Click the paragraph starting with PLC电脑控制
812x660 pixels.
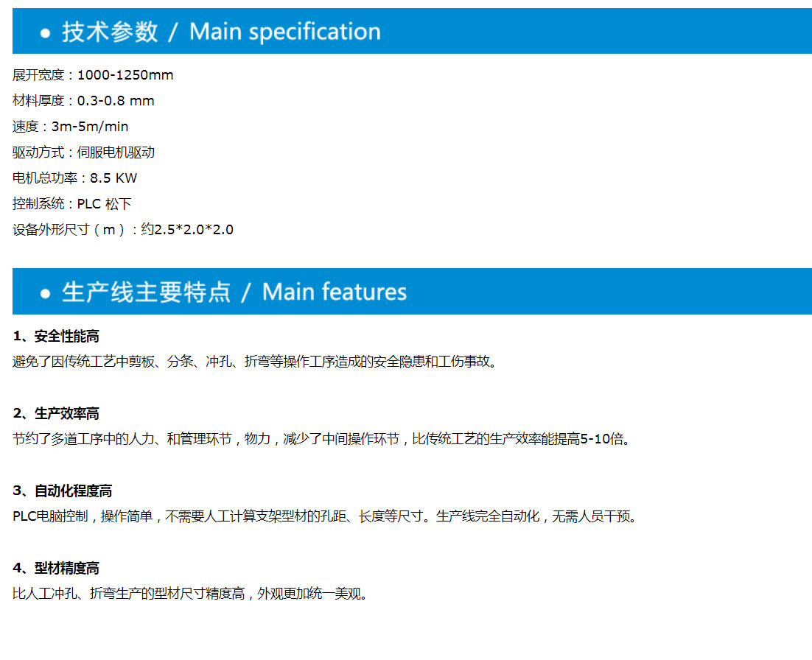tap(324, 516)
